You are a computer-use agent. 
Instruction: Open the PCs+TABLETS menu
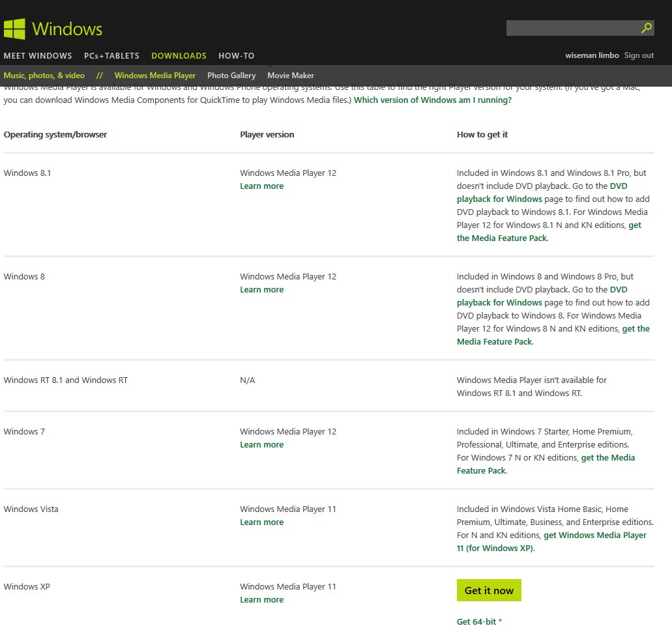111,55
